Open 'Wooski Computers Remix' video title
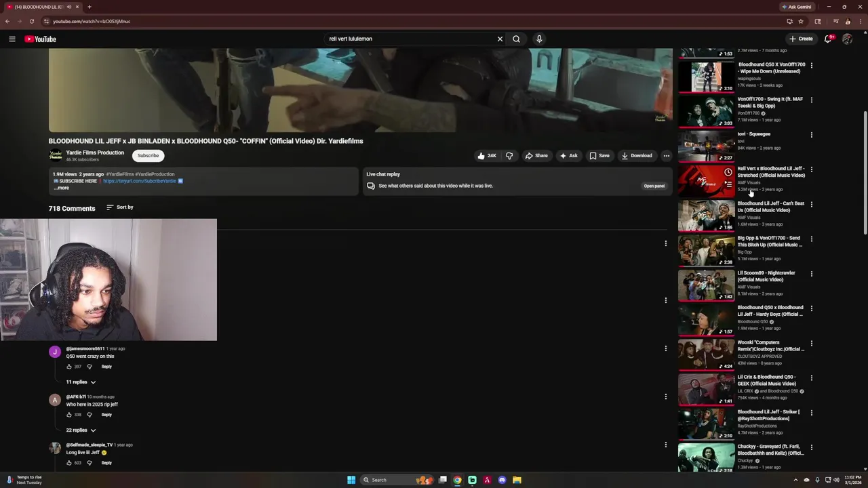Screen dimensions: 868x488 [x=771, y=346]
